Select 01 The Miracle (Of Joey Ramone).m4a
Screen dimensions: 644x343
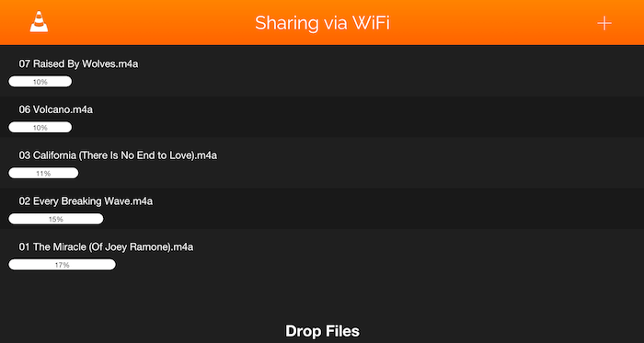point(106,247)
